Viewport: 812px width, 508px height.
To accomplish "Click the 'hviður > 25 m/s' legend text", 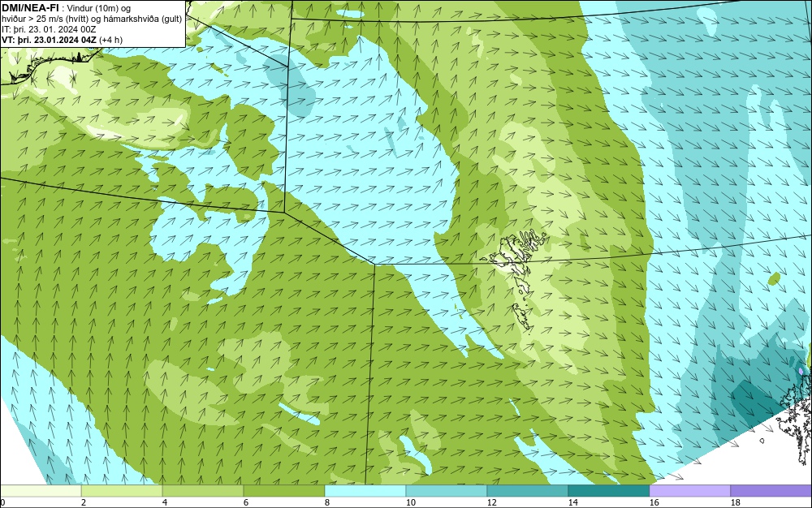I will [31, 19].
